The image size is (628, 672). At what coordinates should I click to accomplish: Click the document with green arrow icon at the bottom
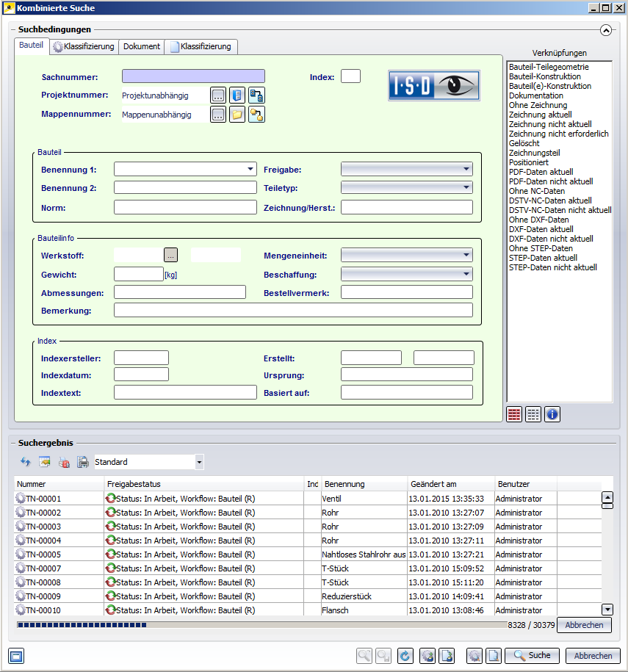(x=447, y=656)
